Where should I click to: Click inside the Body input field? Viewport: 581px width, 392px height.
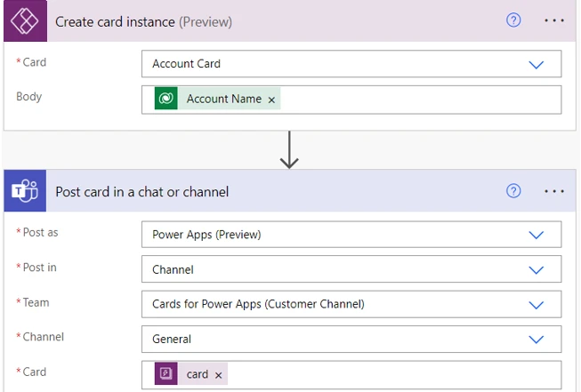tap(418, 100)
